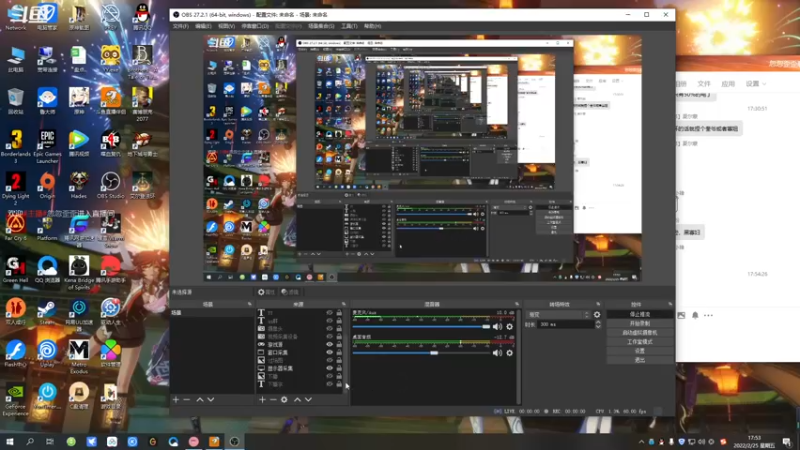Image resolution: width=800 pixels, height=450 pixels.
Task: Move selected source down
Action: tap(308, 399)
